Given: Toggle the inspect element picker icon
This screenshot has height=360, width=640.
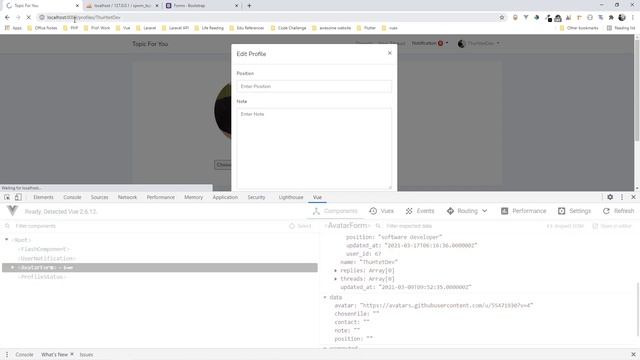Looking at the screenshot, I should tap(7, 197).
